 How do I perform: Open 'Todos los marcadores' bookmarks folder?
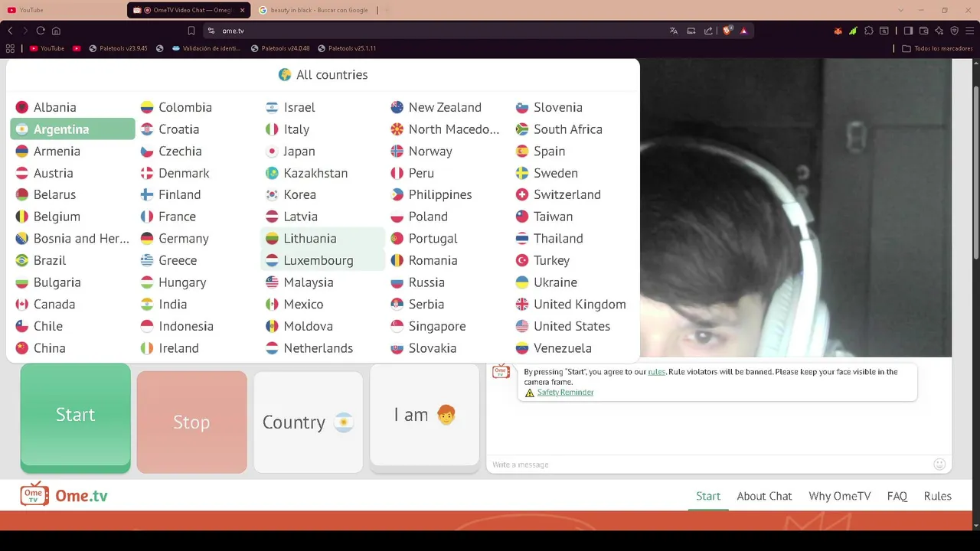click(x=937, y=48)
